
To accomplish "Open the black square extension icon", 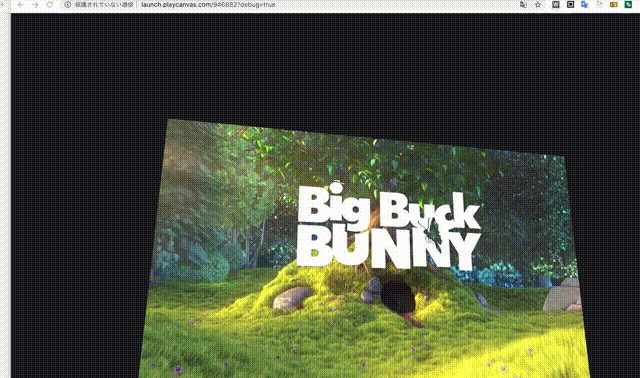I will click(570, 5).
